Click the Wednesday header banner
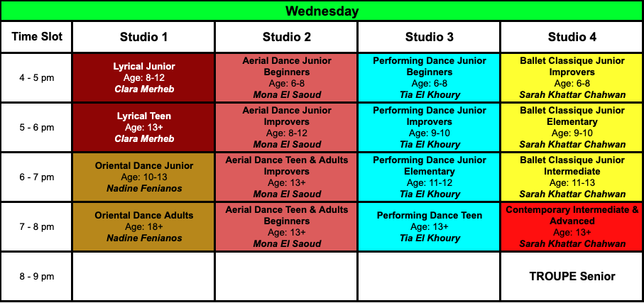Image resolution: width=644 pixels, height=303 pixels. (322, 11)
